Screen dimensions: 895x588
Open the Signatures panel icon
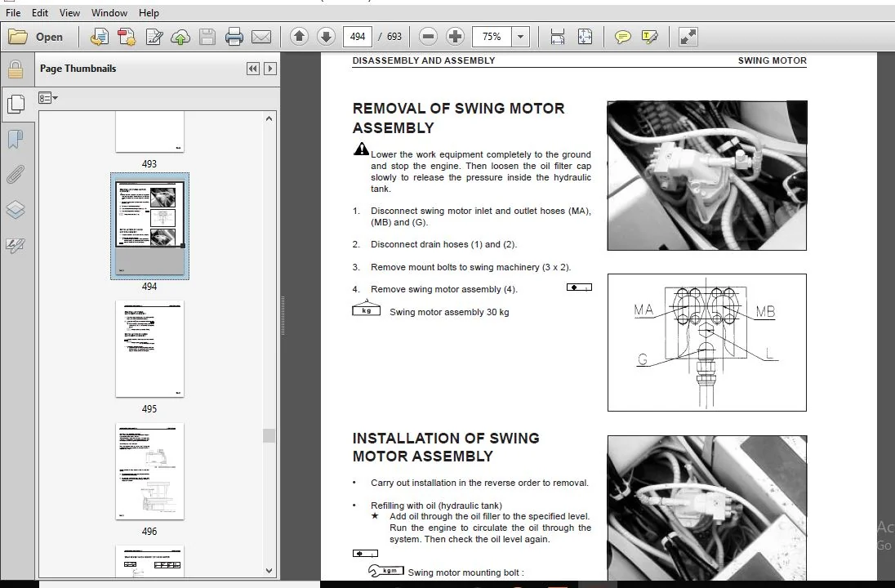[16, 246]
